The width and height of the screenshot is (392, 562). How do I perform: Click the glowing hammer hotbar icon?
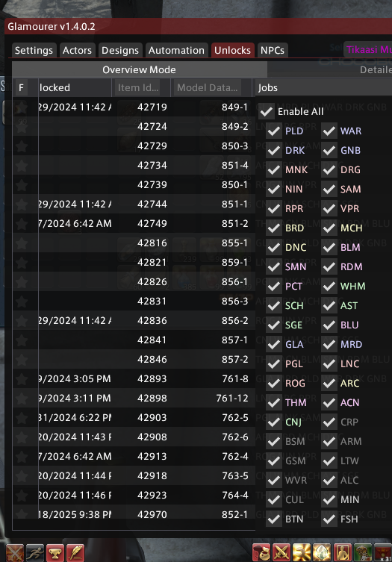(302, 553)
